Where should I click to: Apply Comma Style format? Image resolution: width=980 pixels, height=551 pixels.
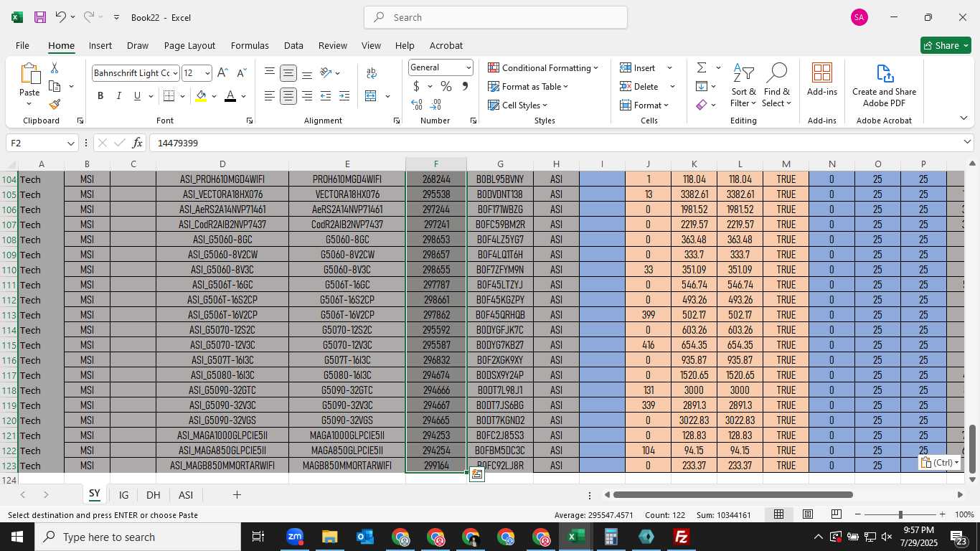point(465,86)
